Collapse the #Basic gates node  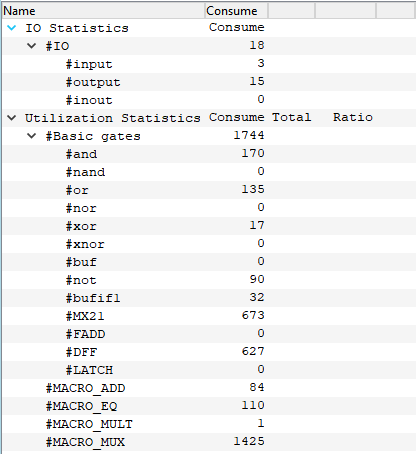pyautogui.click(x=31, y=136)
